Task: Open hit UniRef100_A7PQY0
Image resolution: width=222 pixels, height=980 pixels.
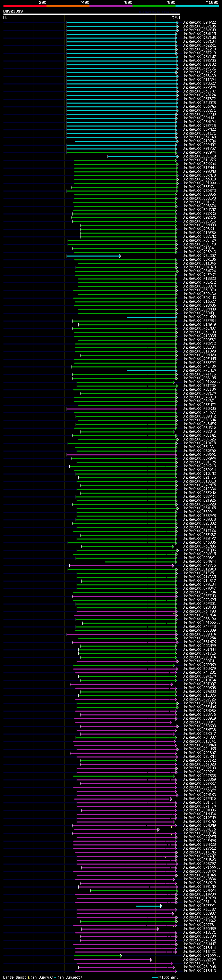Action: pyautogui.click(x=199, y=88)
